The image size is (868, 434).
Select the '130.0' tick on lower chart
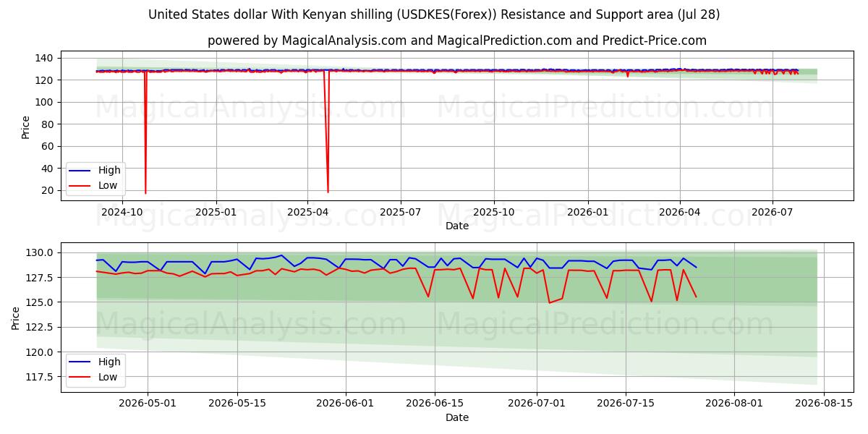[x=39, y=252]
